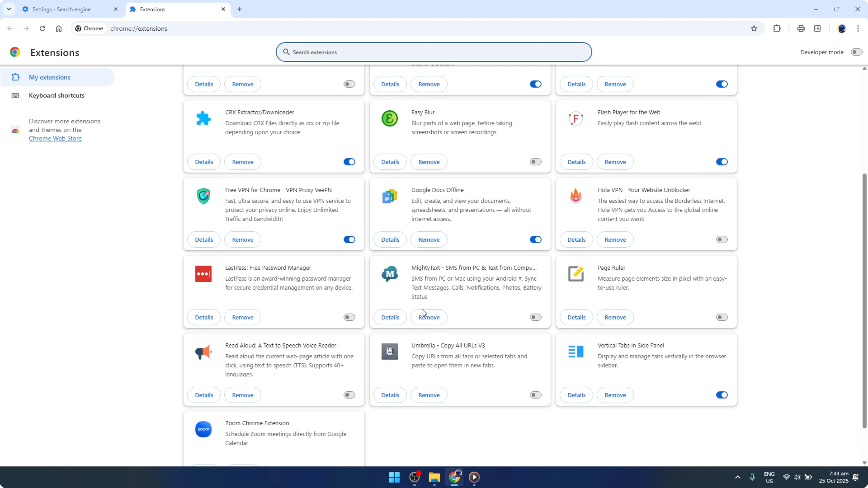Image resolution: width=868 pixels, height=488 pixels.
Task: Go to the home page icon
Action: (59, 29)
